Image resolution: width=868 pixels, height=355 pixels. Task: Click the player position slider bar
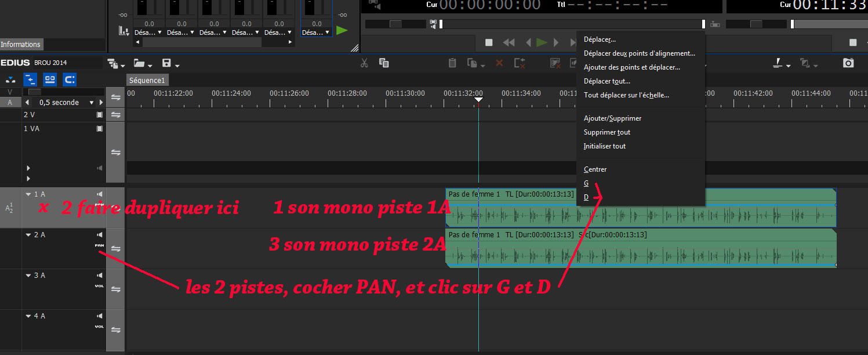tap(571, 24)
